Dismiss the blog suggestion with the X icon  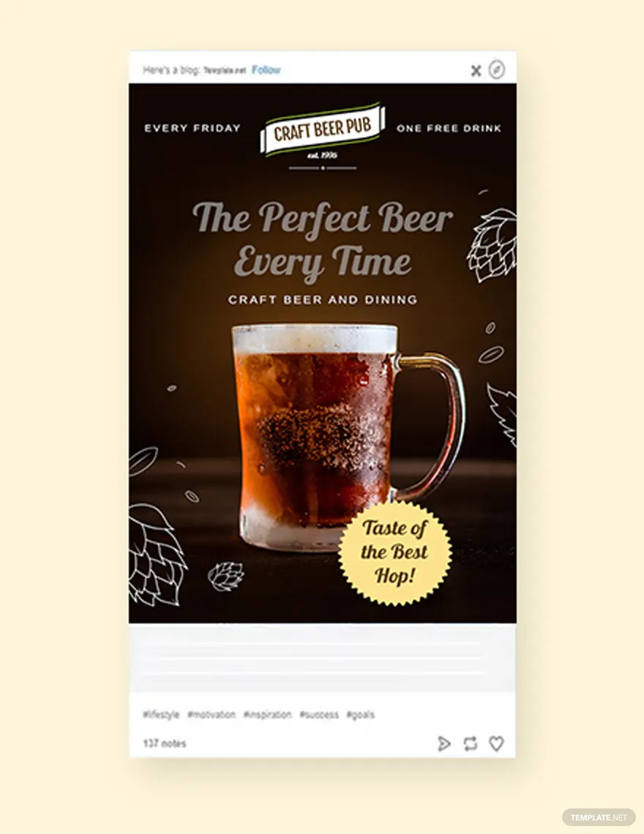(476, 70)
